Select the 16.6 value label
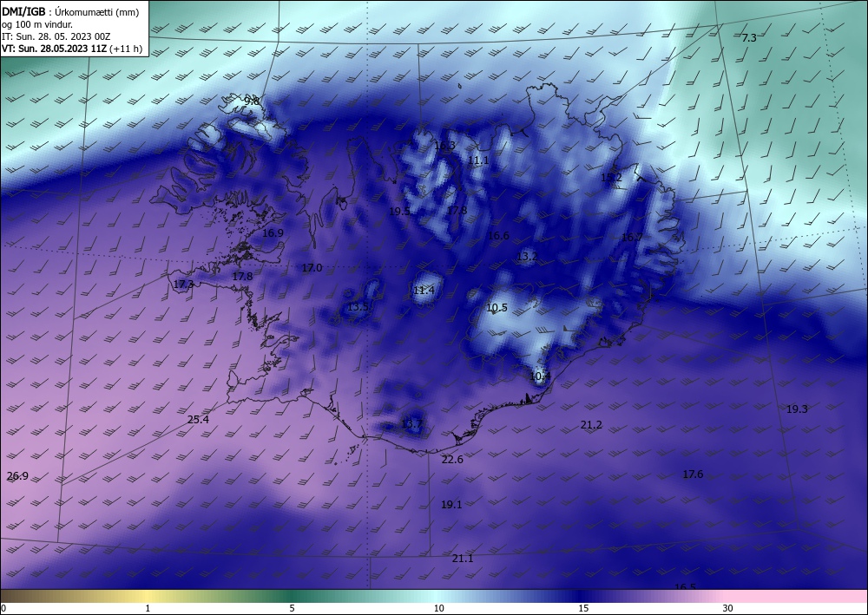This screenshot has width=868, height=615. [x=498, y=236]
